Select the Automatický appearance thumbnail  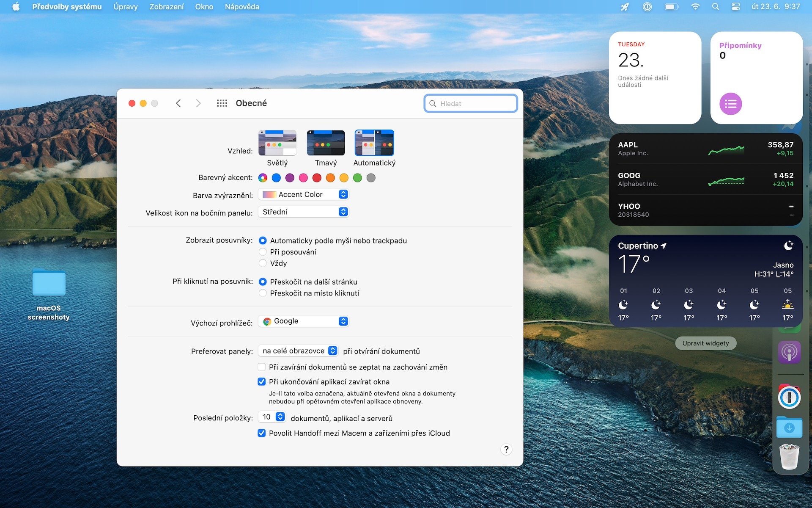[x=374, y=143]
